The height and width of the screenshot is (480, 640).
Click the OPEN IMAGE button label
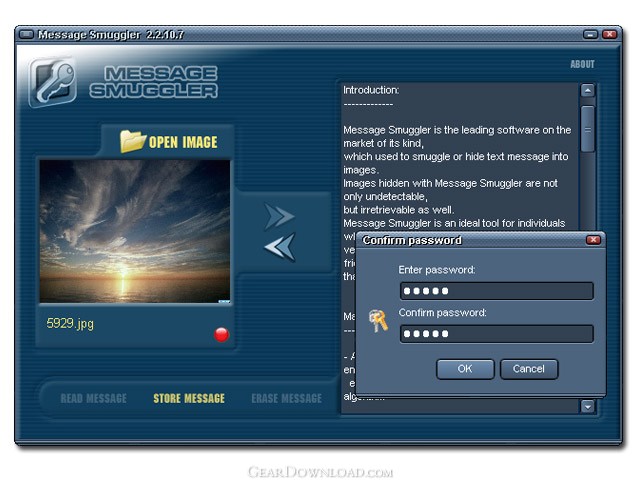(x=183, y=142)
